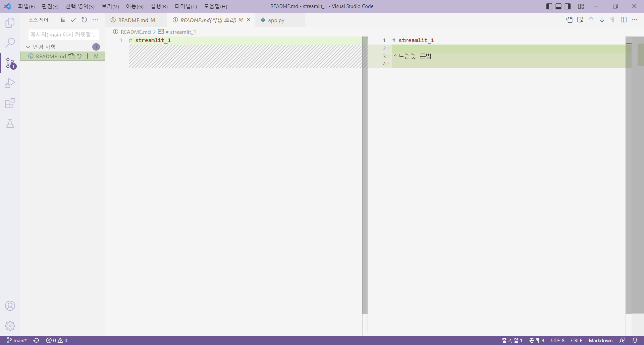The image size is (644, 345).
Task: Switch to the README.md M tab
Action: point(136,20)
